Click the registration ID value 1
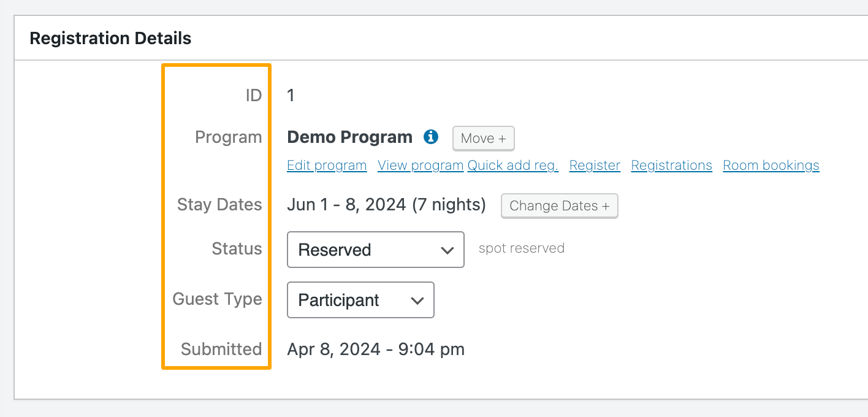Image resolution: width=868 pixels, height=417 pixels. [290, 95]
